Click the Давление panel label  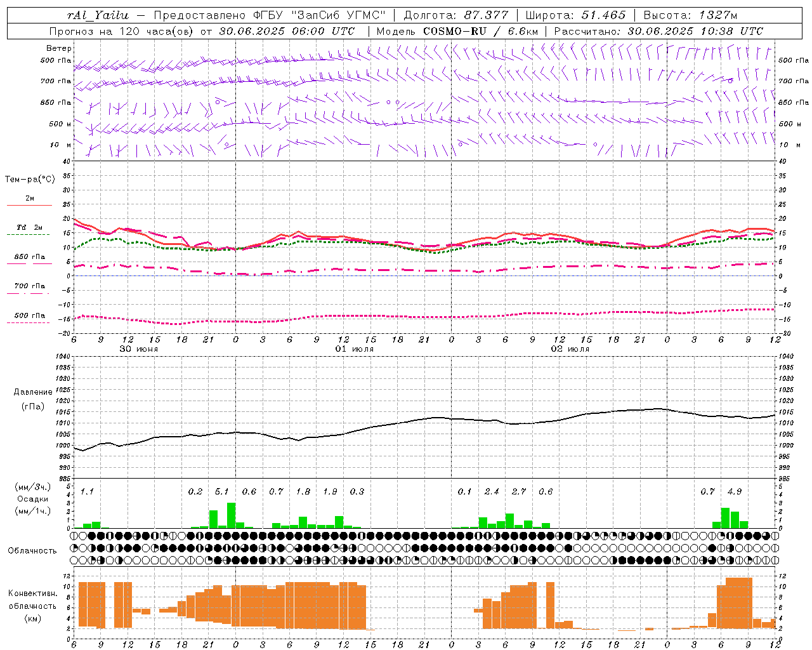32,392
